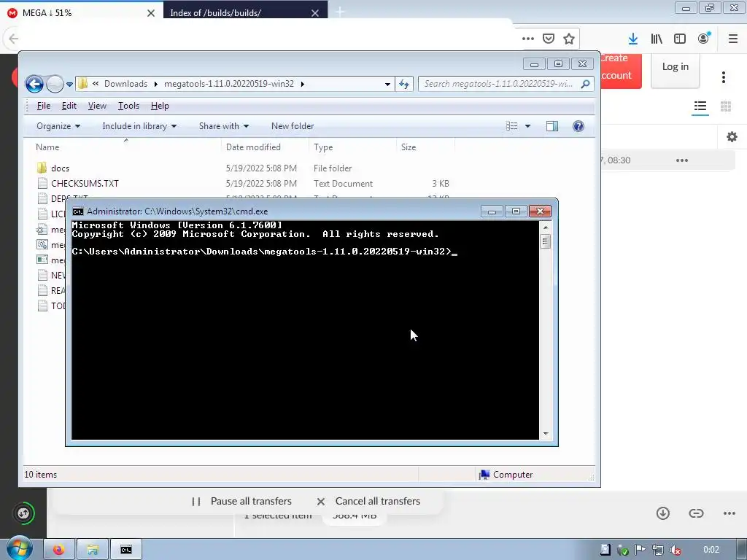
Task: Click the Firefox back arrow button
Action: pyautogui.click(x=14, y=39)
